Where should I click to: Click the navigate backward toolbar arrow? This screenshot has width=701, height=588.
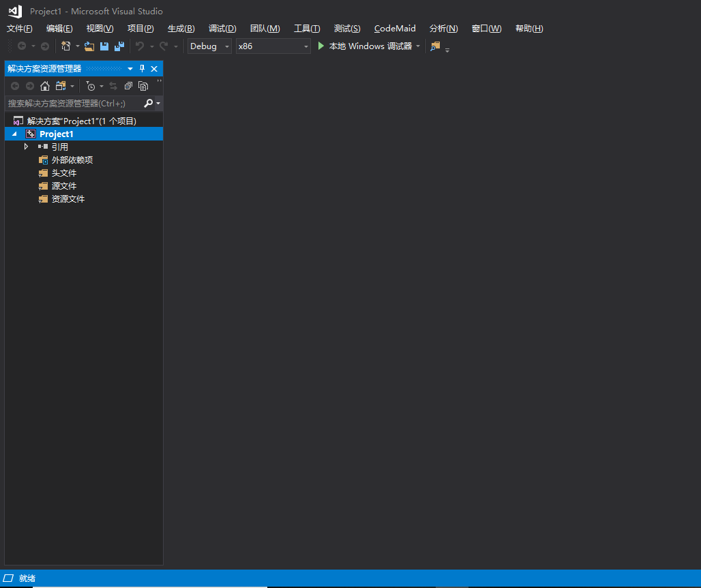tap(21, 46)
